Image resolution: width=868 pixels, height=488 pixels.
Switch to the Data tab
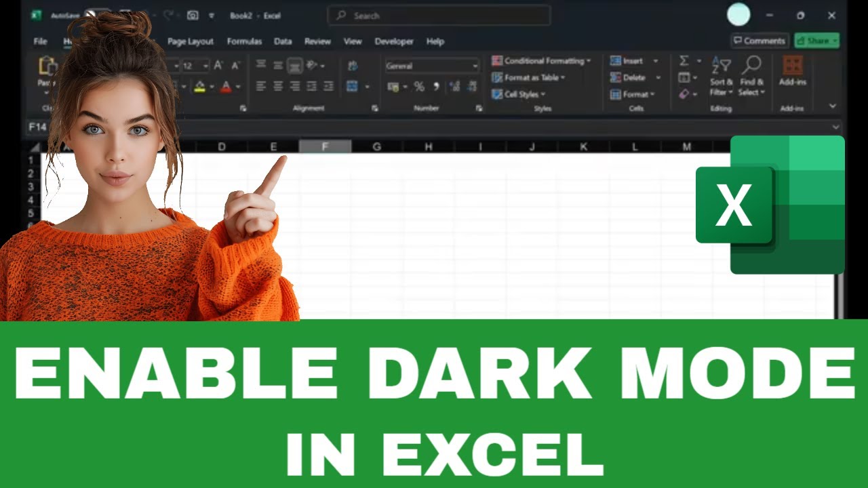tap(283, 41)
